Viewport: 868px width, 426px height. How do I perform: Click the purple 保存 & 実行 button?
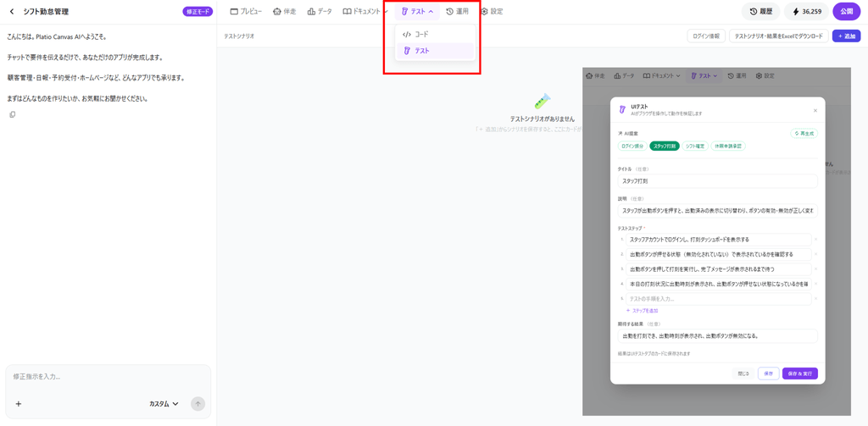point(800,373)
